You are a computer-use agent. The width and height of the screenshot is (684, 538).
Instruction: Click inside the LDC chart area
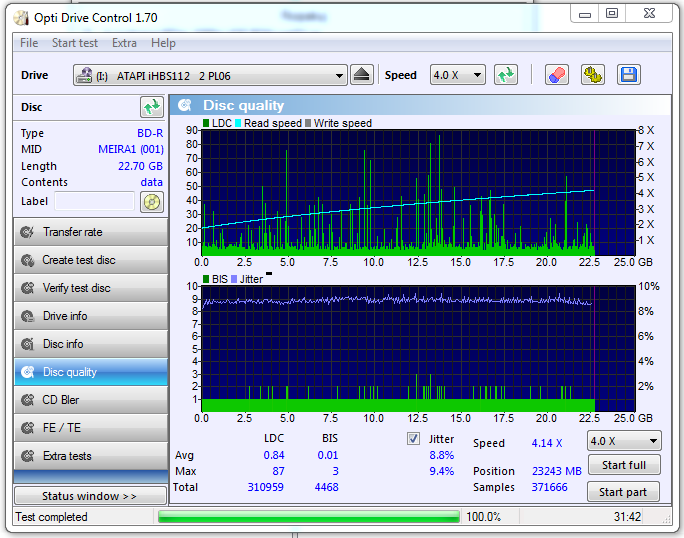(418, 192)
